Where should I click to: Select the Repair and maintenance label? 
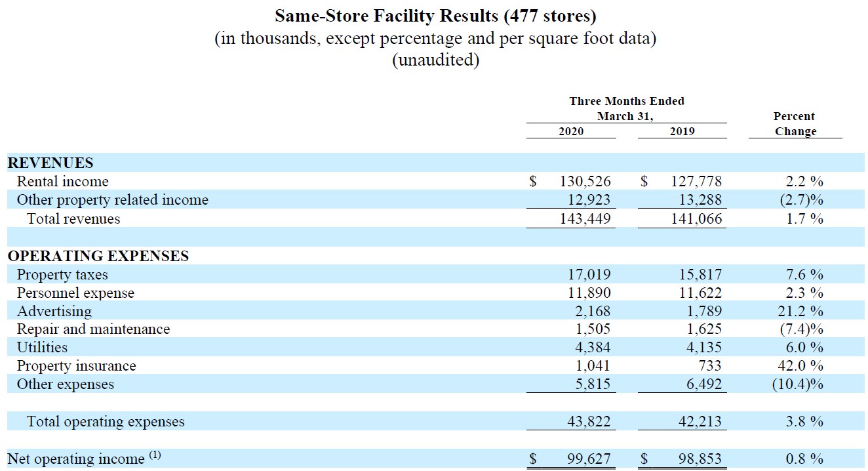tap(93, 329)
